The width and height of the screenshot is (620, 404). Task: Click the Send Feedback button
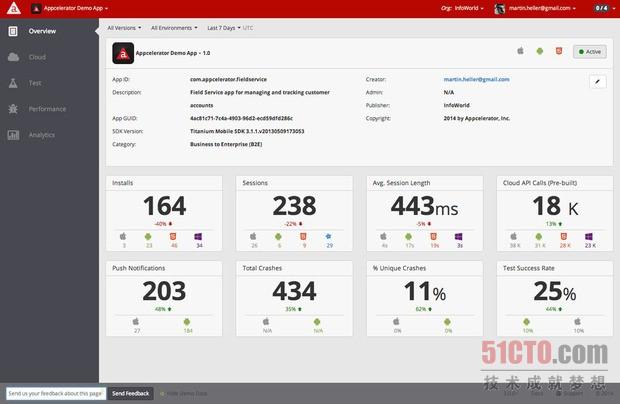tap(130, 393)
